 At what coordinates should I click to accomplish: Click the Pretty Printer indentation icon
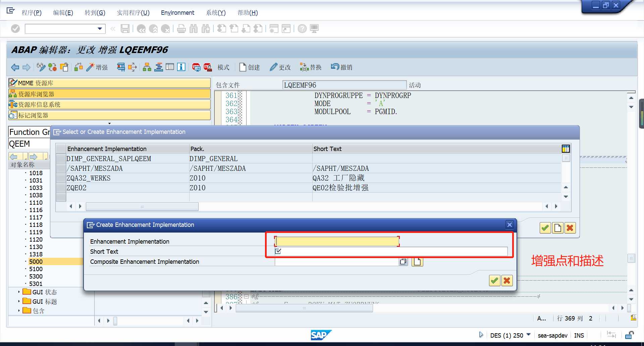point(159,67)
